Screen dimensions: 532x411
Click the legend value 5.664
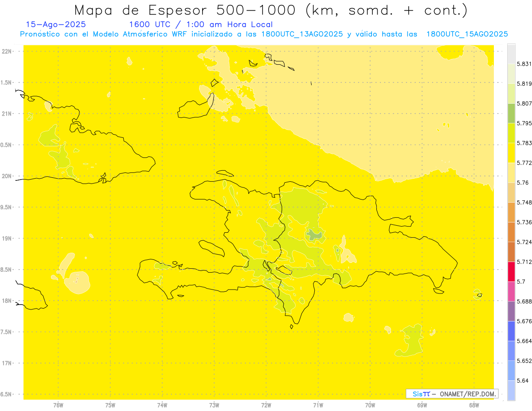(x=524, y=341)
